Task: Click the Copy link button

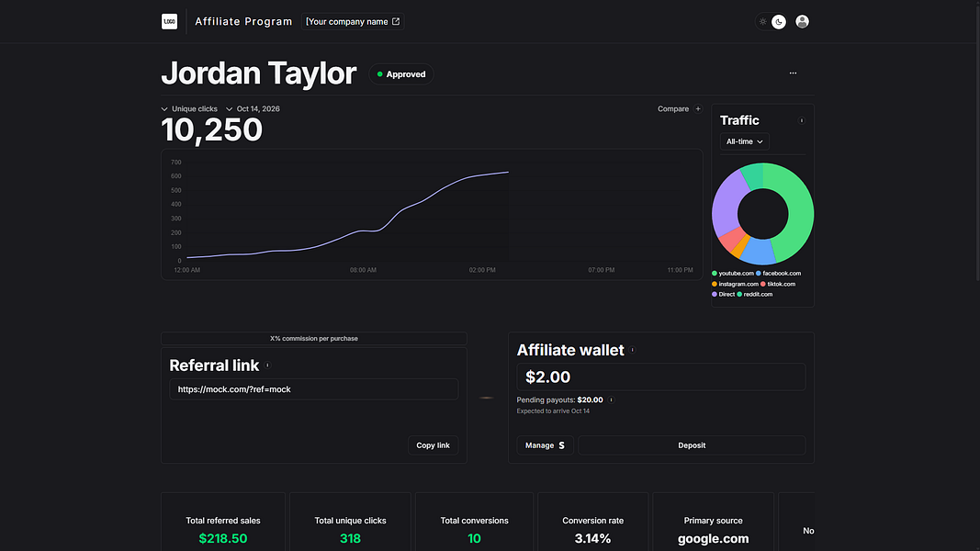Action: tap(434, 445)
